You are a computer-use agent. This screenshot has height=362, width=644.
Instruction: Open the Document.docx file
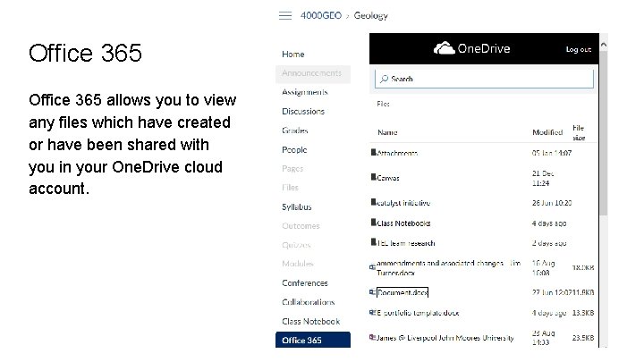pyautogui.click(x=402, y=292)
